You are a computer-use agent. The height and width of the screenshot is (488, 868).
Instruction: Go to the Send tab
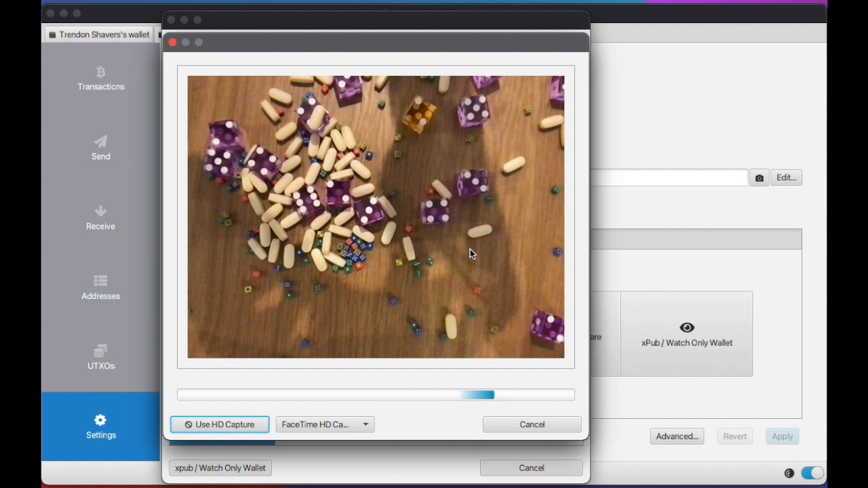coord(100,148)
